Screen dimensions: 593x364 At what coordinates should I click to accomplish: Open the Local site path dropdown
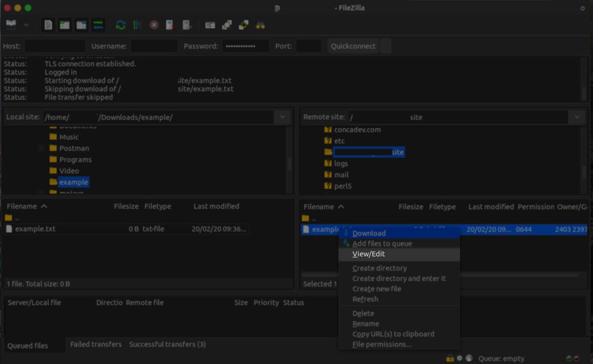coord(283,117)
